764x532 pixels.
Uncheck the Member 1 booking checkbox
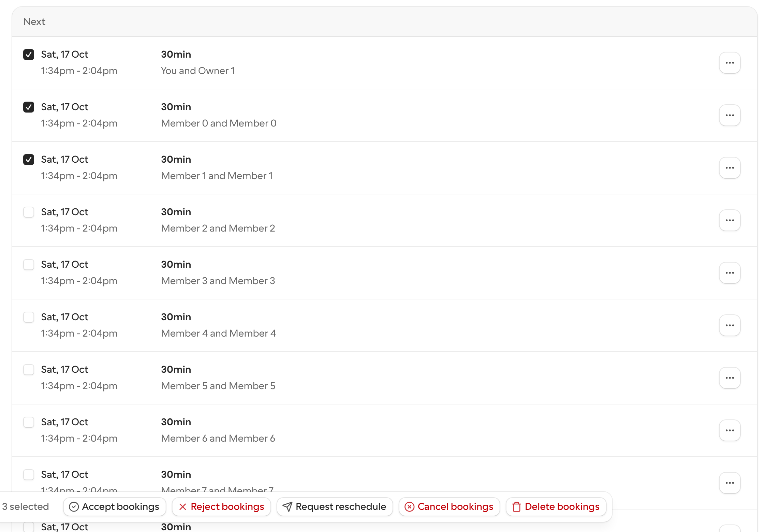click(x=29, y=160)
